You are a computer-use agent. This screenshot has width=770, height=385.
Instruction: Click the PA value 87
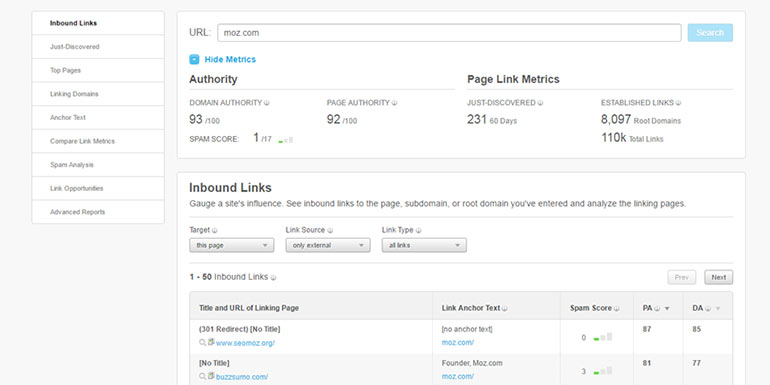pos(647,330)
